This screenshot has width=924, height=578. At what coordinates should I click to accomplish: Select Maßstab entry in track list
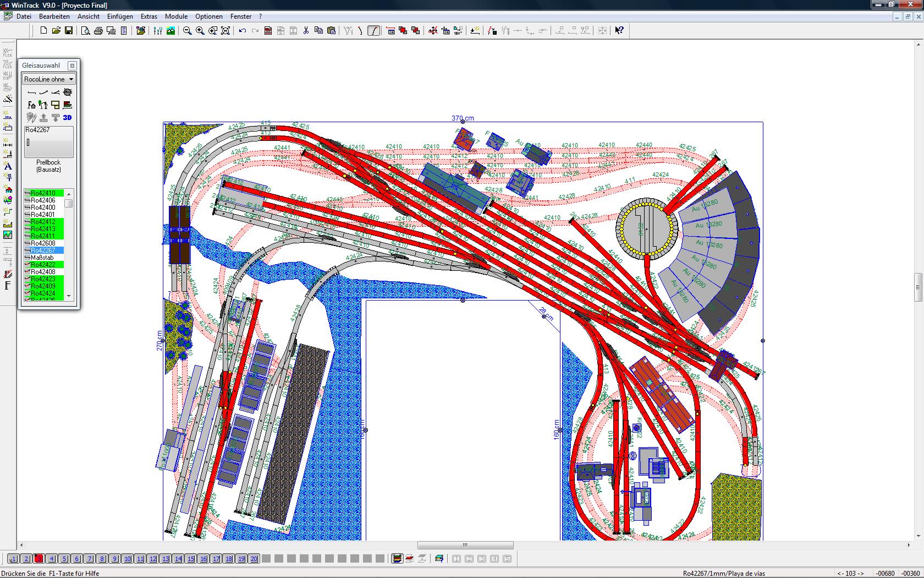(x=42, y=258)
